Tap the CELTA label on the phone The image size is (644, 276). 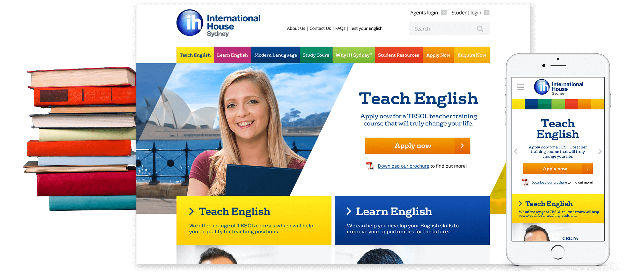click(570, 239)
